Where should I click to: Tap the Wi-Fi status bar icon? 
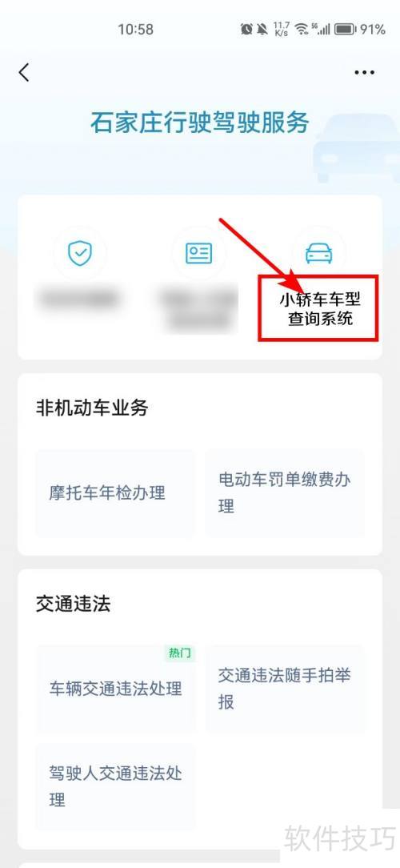(x=301, y=29)
